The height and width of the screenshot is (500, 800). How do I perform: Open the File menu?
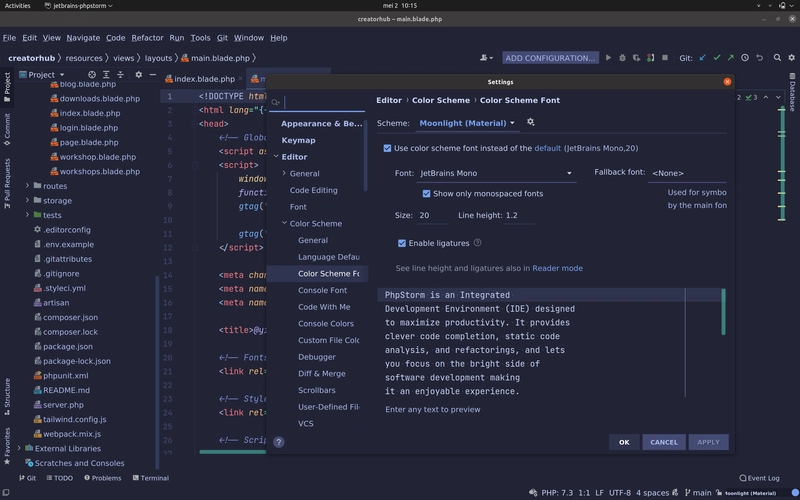tap(9, 38)
